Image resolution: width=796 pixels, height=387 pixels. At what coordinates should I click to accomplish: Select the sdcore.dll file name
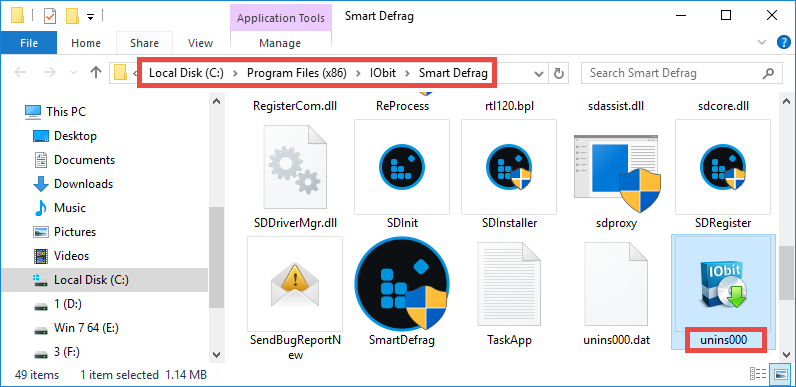723,106
